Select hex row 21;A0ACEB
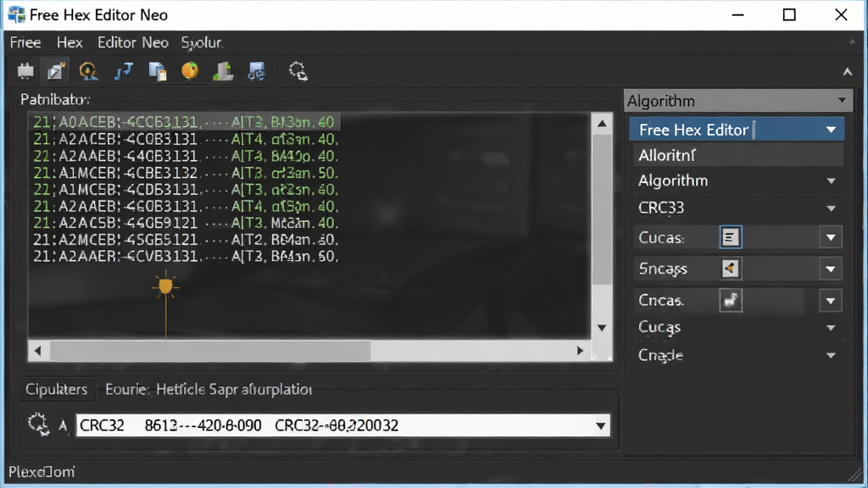868x488 pixels. coord(184,122)
